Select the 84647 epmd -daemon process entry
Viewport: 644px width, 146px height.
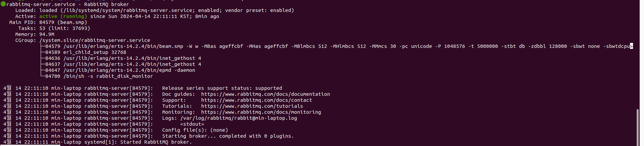120,70
